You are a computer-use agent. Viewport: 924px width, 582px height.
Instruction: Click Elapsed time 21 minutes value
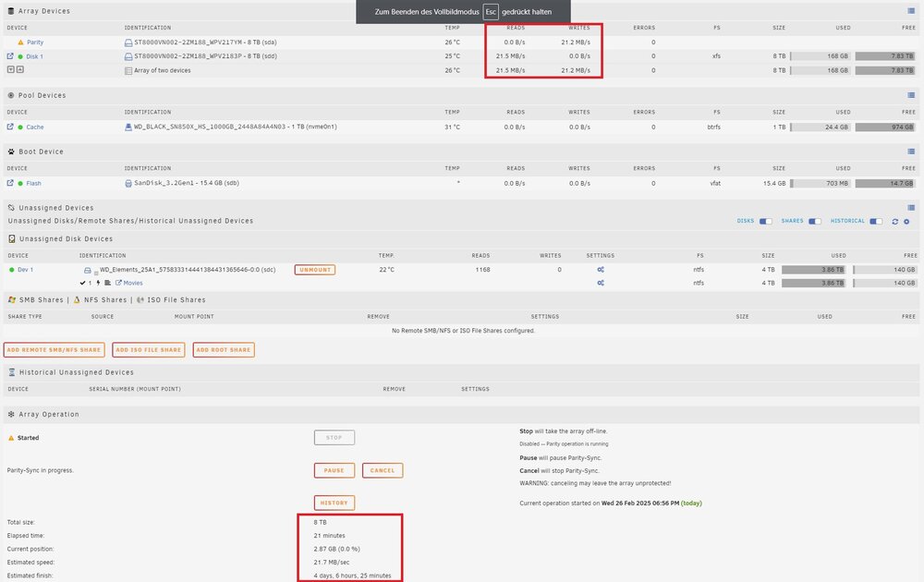pyautogui.click(x=329, y=536)
